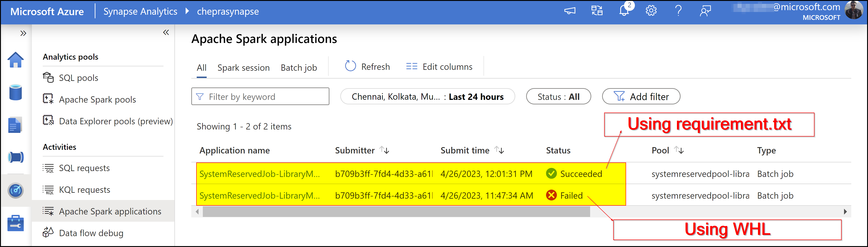Screen dimensions: 868x247
Task: Open Apache Spark pools in the side panel
Action: pyautogui.click(x=97, y=99)
